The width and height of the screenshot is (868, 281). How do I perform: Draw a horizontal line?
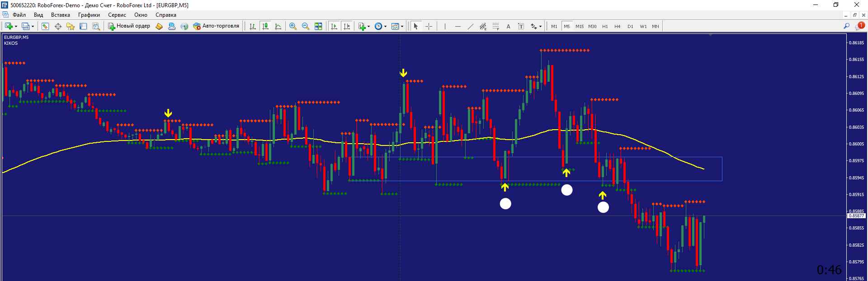tap(458, 26)
